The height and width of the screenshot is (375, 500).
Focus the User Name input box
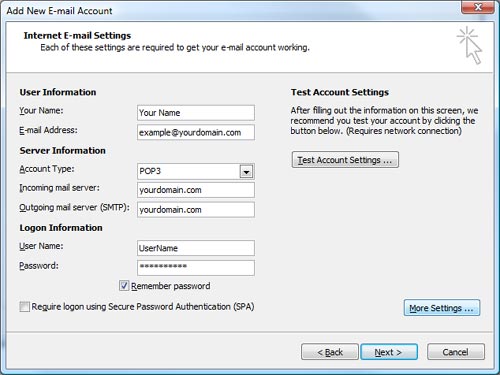196,248
